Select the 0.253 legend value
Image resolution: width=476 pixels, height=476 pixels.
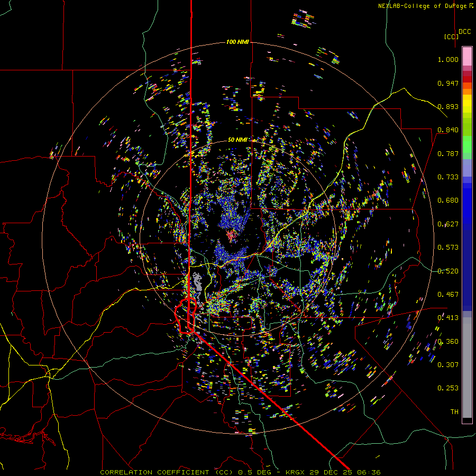(x=448, y=388)
